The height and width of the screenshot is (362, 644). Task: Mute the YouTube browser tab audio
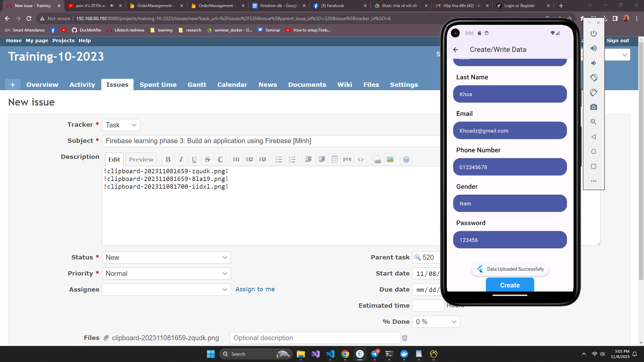(x=112, y=6)
